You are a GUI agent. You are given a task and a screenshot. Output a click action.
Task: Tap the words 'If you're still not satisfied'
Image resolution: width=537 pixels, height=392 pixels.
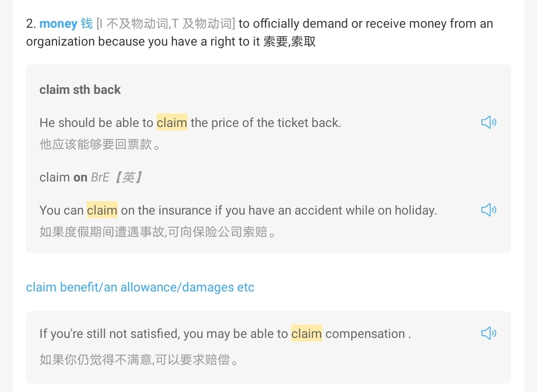[110, 333]
